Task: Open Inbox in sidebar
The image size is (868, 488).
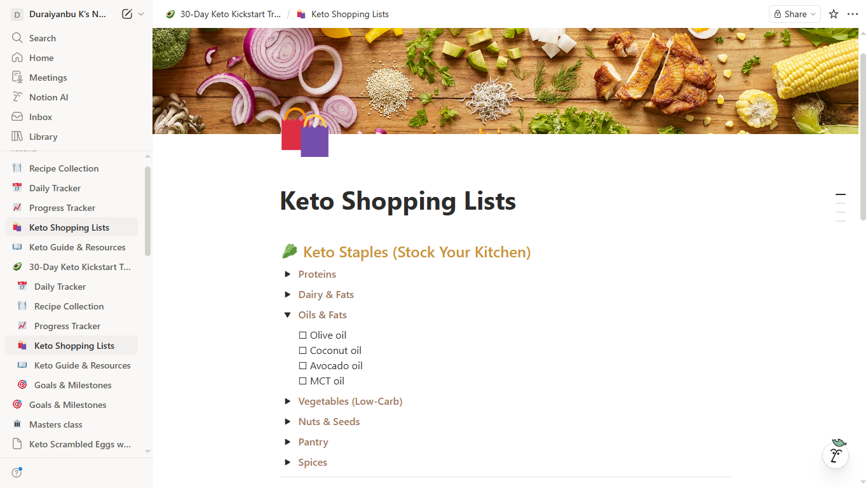Action: (x=41, y=117)
